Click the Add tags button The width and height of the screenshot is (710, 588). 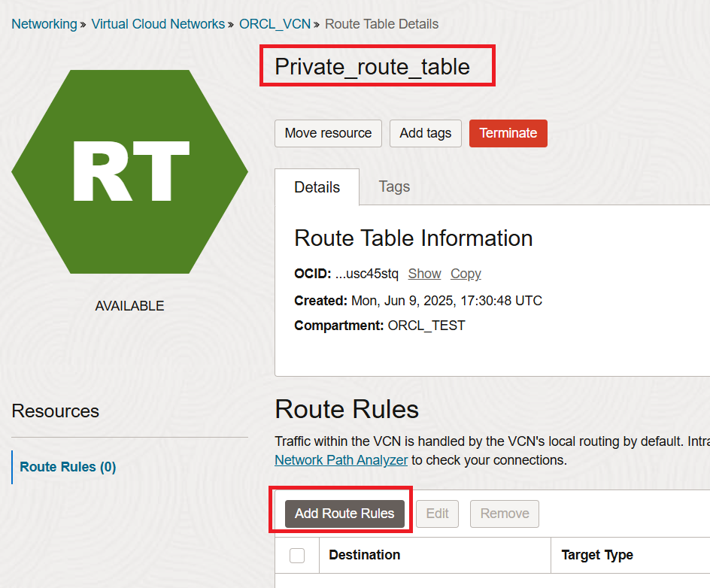(426, 133)
